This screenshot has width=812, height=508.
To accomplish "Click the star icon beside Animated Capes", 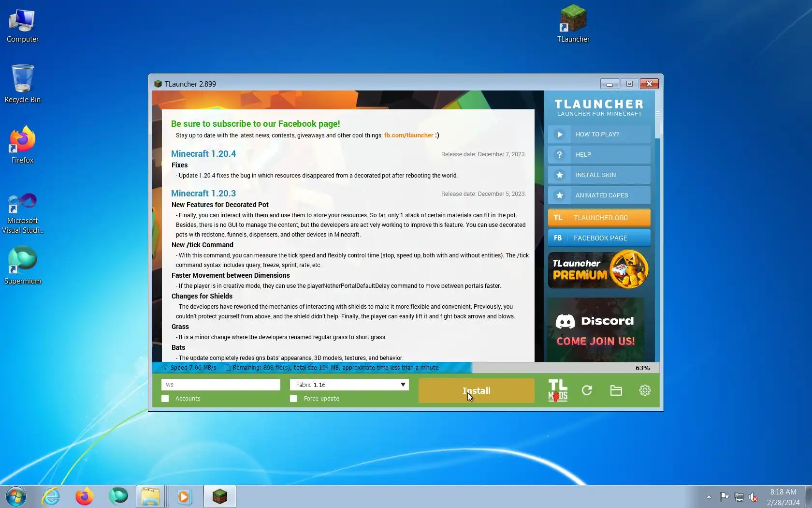I will [x=560, y=195].
